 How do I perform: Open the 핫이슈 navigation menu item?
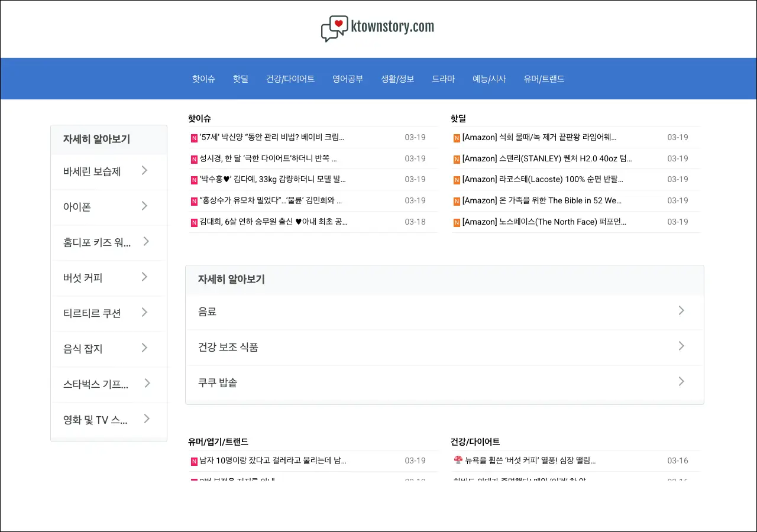[203, 79]
